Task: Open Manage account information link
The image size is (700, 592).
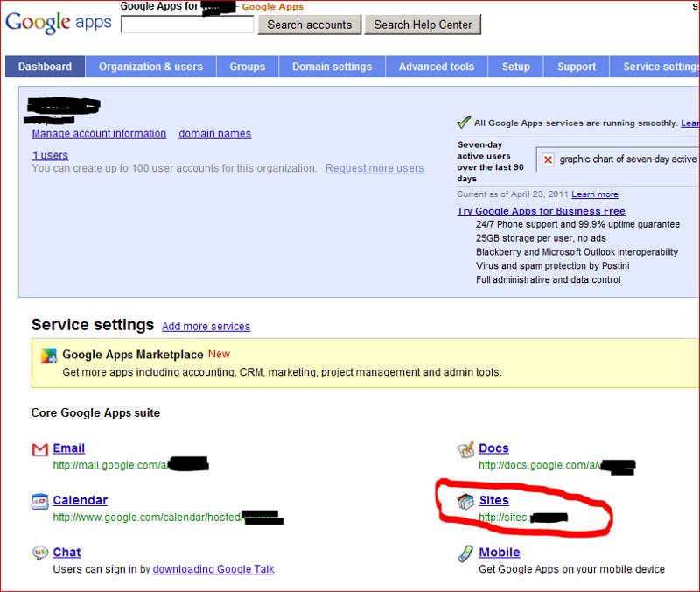Action: point(99,134)
